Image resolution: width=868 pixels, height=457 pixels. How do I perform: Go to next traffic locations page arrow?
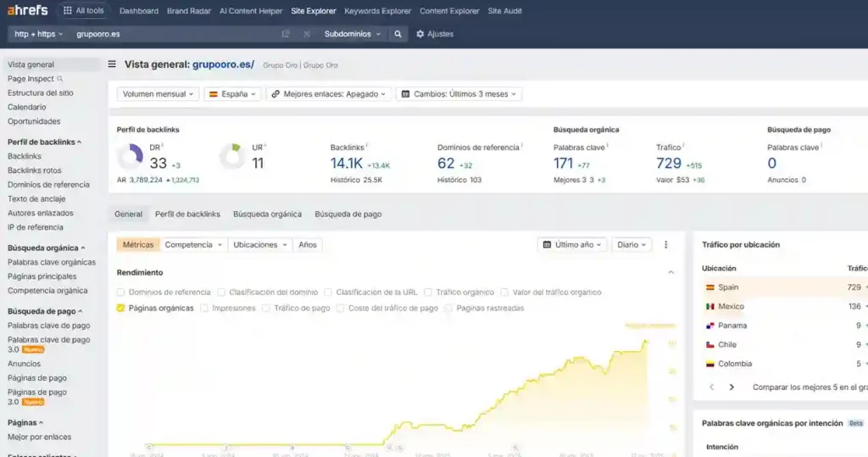[732, 387]
